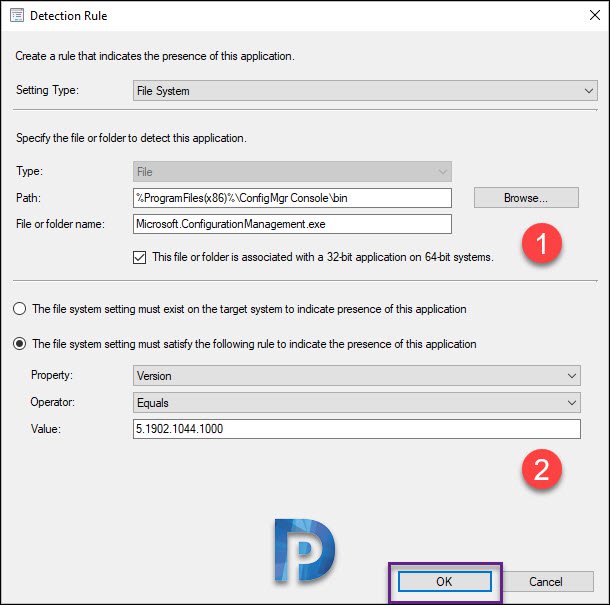This screenshot has width=610, height=605.
Task: Close the Detection Rule dialog
Action: click(594, 16)
